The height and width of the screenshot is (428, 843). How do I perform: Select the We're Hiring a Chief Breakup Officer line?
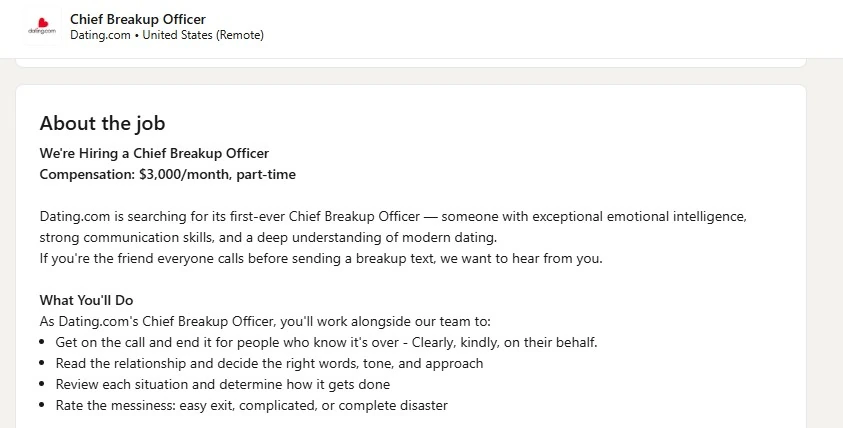pyautogui.click(x=154, y=153)
